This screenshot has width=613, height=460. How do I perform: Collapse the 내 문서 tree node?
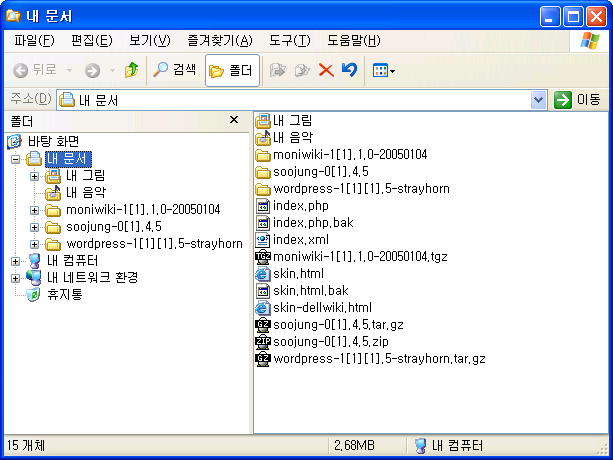point(15,159)
